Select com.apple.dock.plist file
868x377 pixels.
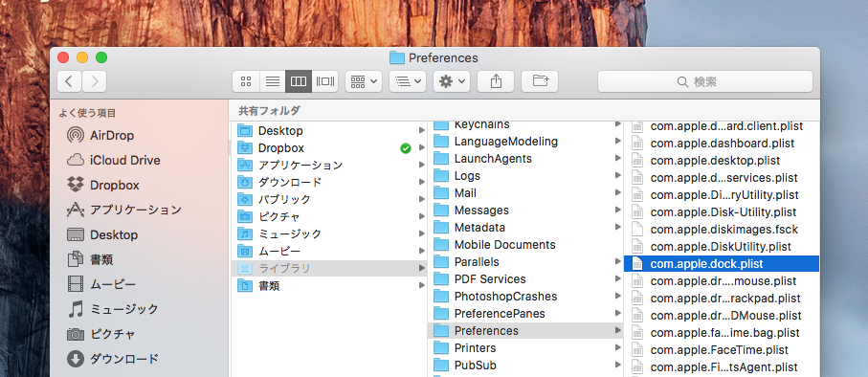(x=722, y=263)
